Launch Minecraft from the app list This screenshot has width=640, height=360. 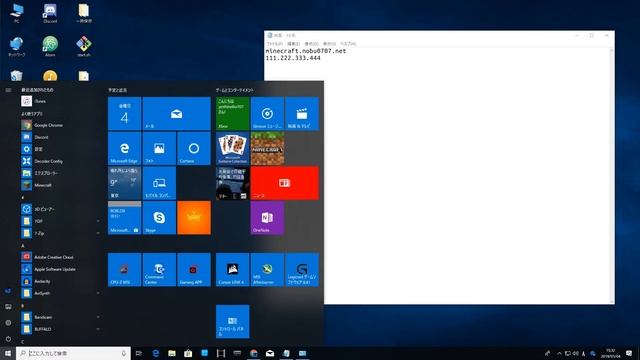(x=60, y=185)
